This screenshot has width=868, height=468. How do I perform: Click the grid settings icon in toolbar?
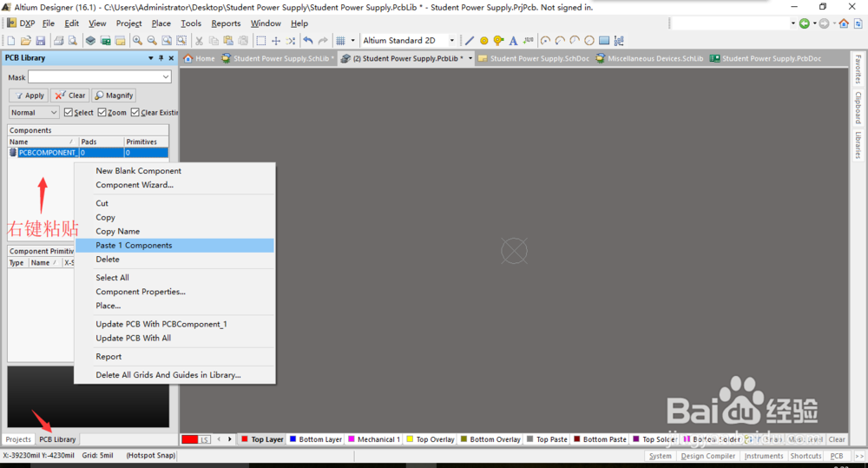[341, 41]
